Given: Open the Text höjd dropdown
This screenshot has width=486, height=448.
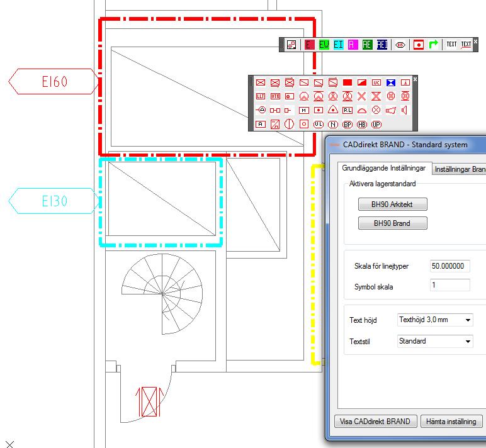Looking at the screenshot, I should click(435, 320).
